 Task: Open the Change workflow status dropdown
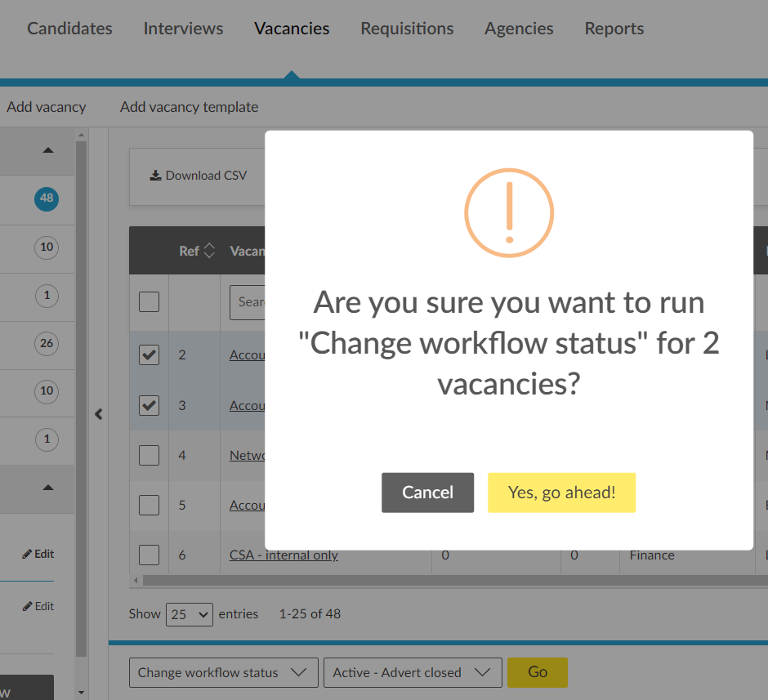[222, 672]
